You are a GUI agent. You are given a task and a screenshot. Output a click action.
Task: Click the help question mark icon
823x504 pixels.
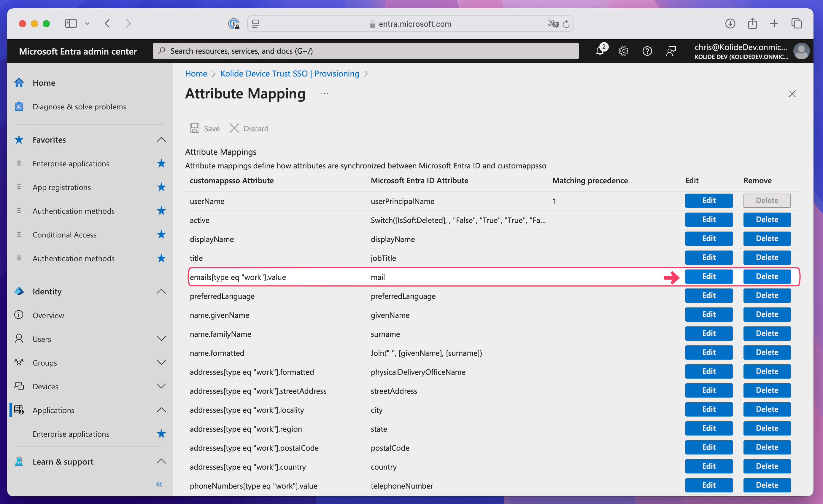[647, 51]
